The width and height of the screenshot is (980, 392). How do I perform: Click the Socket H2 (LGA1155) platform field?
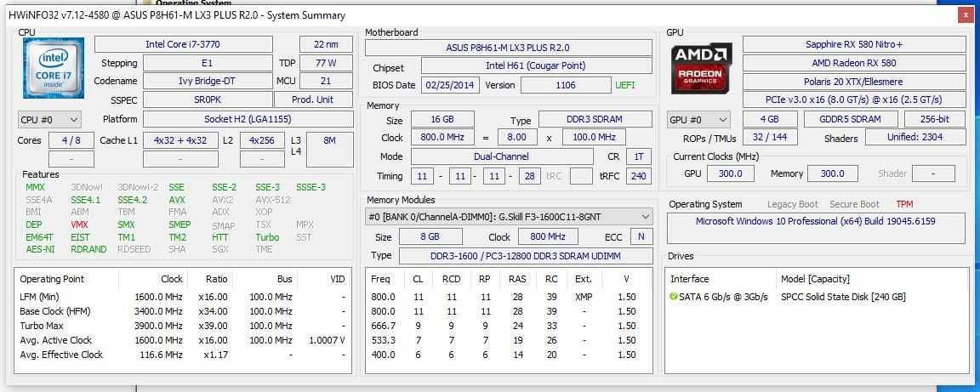pos(248,119)
